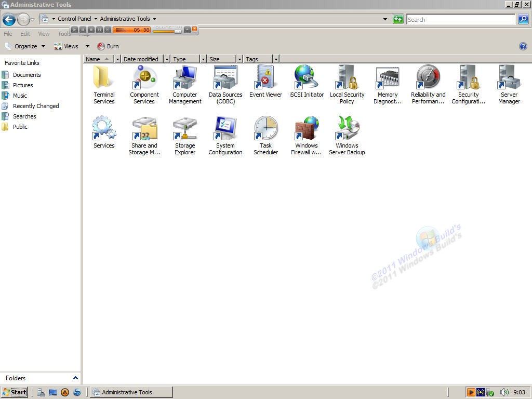Viewport: 532px width, 399px height.
Task: Click the Start button
Action: click(15, 392)
